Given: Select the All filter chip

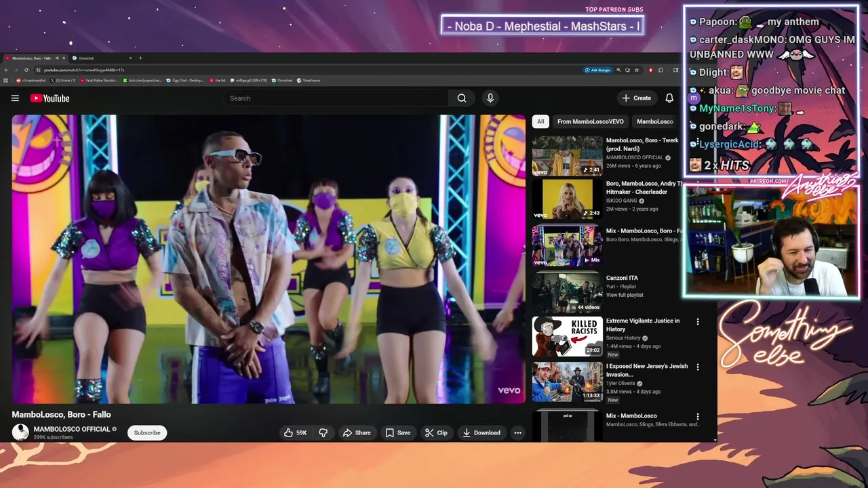Looking at the screenshot, I should pos(540,121).
